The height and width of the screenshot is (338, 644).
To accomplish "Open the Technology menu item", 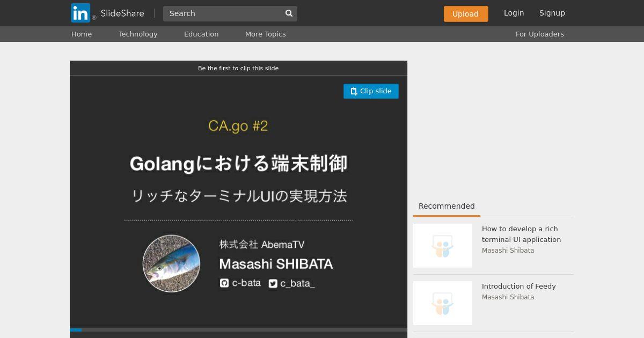I will (x=138, y=34).
